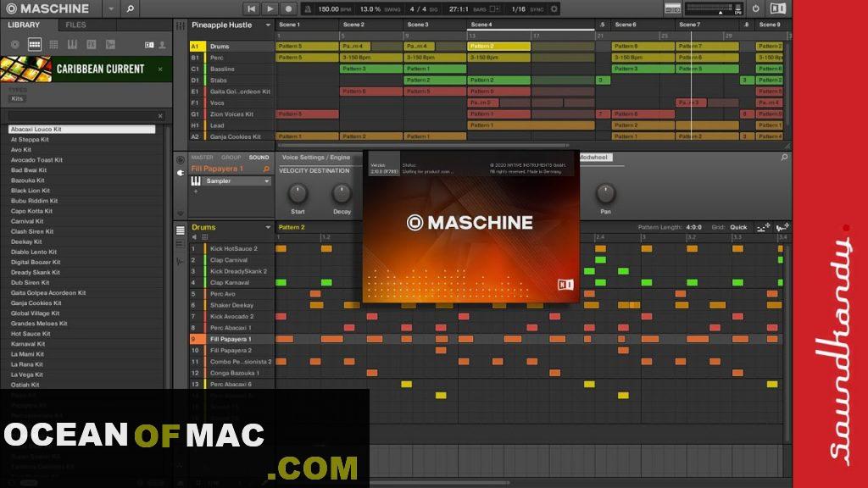The image size is (868, 488).
Task: Adjust the Pan knob
Action: coord(605,194)
